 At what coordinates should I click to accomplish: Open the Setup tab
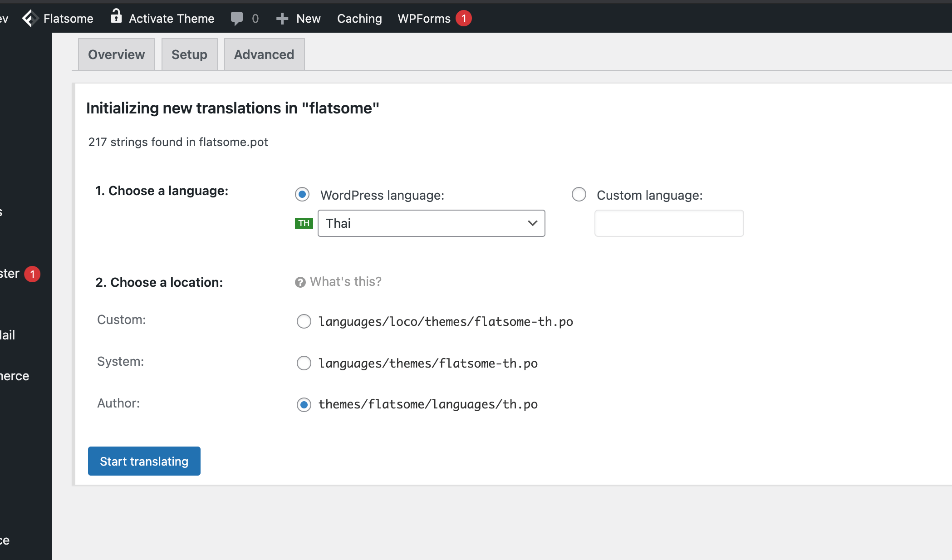tap(189, 54)
